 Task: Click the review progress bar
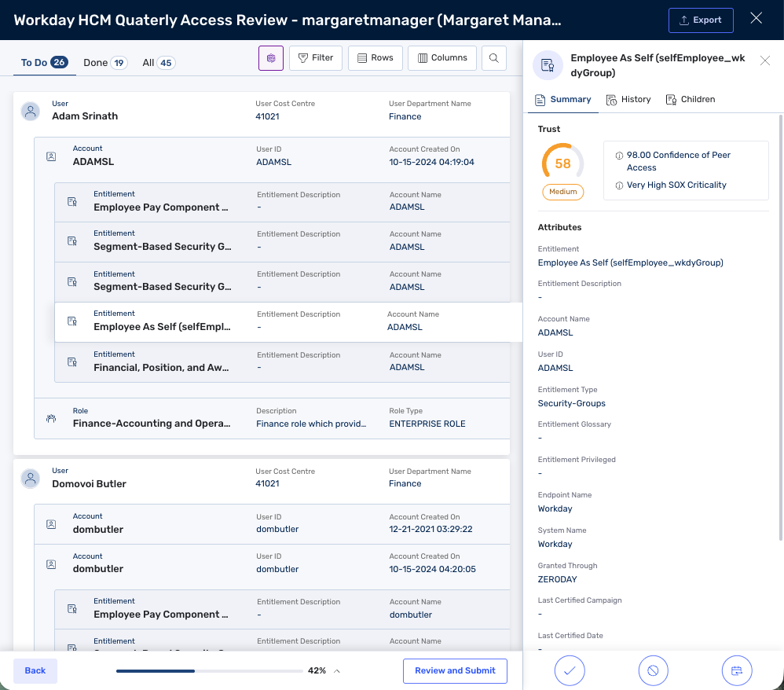210,671
